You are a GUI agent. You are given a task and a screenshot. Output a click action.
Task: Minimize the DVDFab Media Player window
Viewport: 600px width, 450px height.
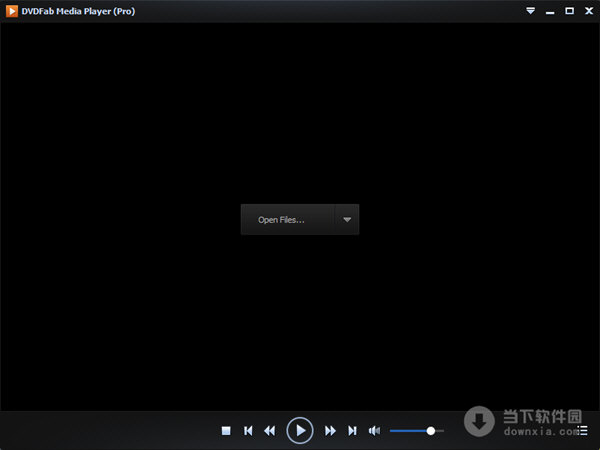(550, 13)
